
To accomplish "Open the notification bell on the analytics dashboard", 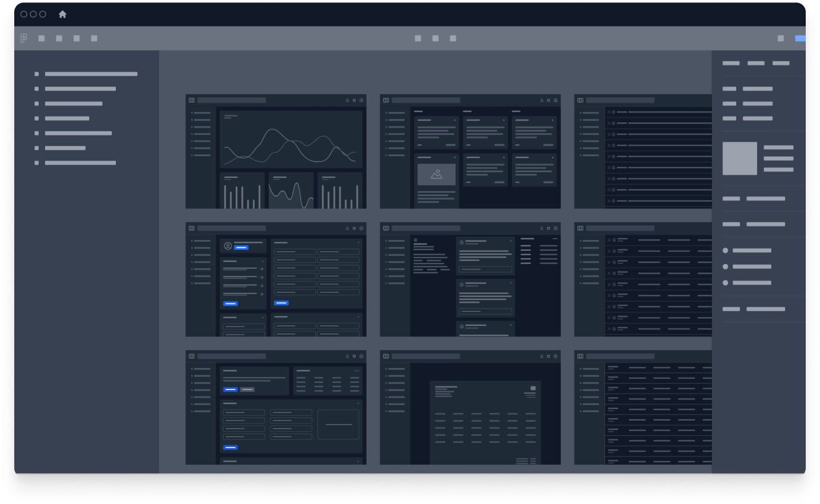I will tap(347, 100).
